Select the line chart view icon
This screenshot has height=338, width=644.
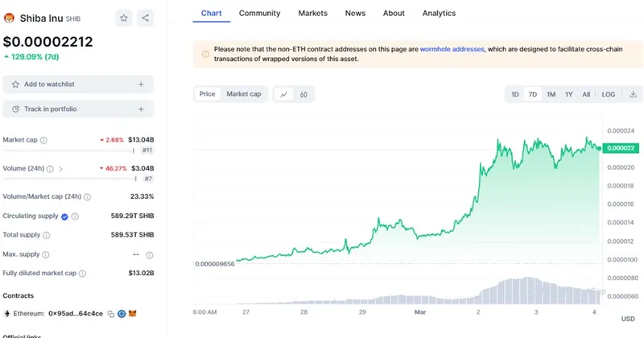[x=283, y=94]
